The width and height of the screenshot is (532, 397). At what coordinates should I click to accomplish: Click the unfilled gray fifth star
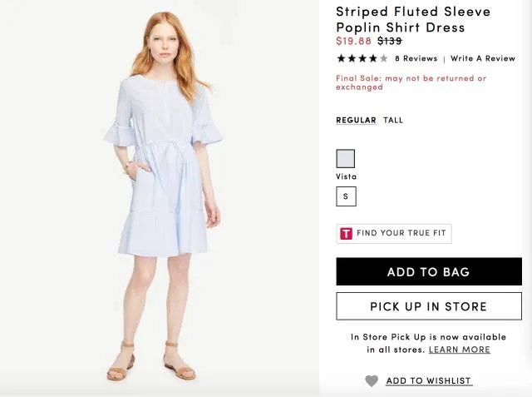(383, 58)
